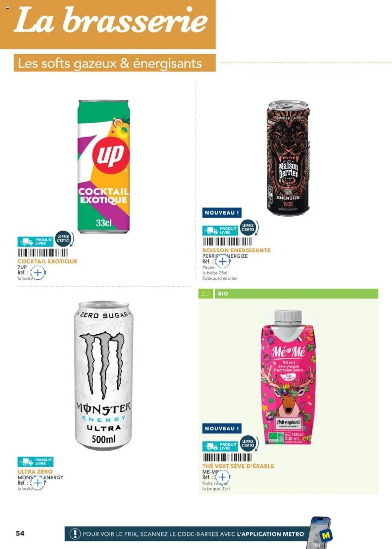Open plus hotspot for Perrier Energize
The height and width of the screenshot is (549, 392).
point(223,261)
